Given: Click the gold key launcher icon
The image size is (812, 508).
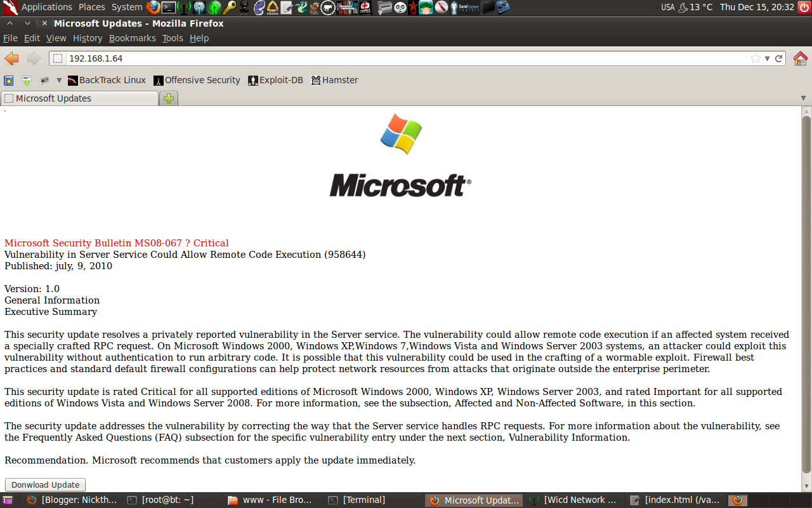Looking at the screenshot, I should 229,8.
